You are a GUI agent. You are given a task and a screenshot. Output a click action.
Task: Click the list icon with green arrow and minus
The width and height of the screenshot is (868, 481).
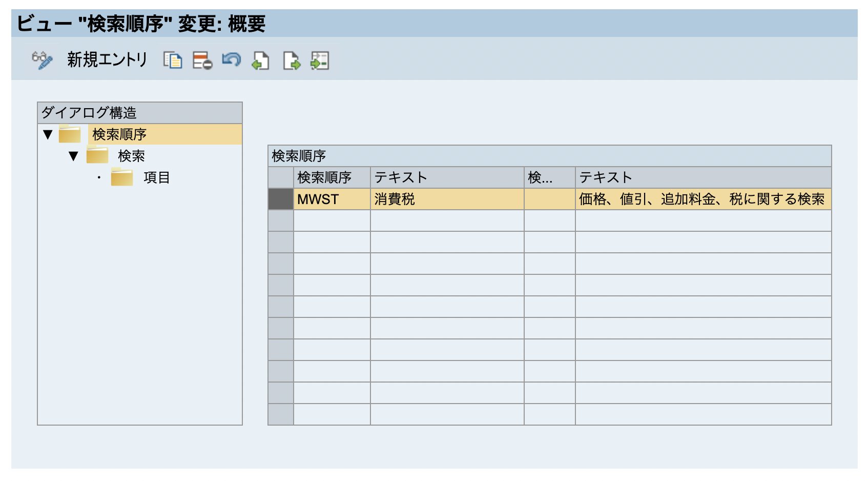point(320,61)
